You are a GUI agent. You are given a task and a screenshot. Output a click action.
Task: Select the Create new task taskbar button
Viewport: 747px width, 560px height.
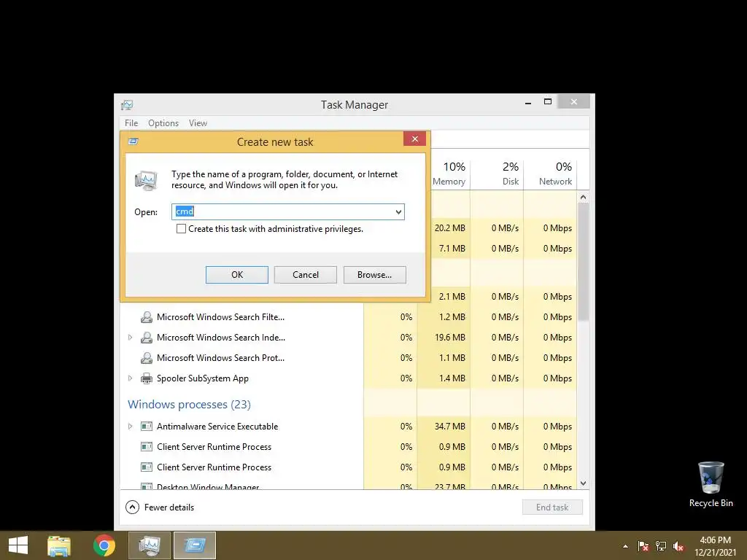[195, 545]
